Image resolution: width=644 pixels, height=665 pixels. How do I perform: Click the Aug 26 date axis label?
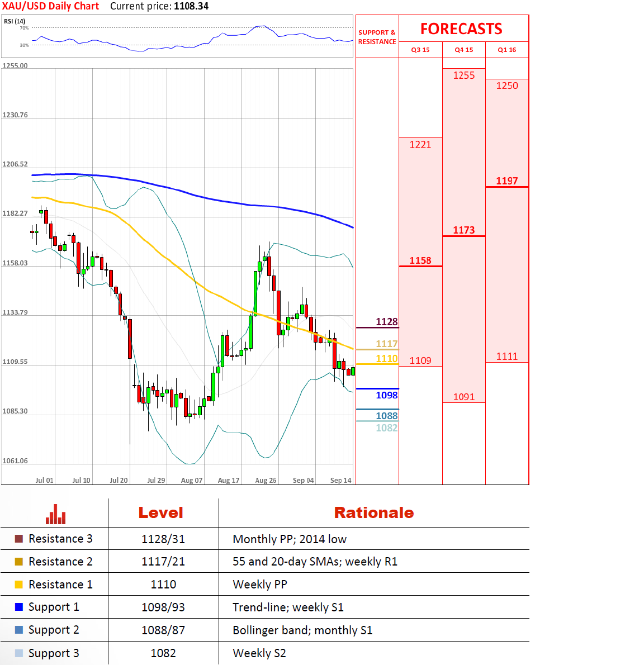[x=266, y=480]
